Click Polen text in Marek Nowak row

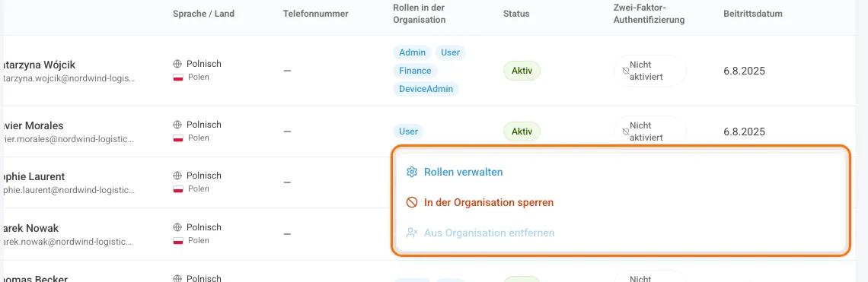199,240
